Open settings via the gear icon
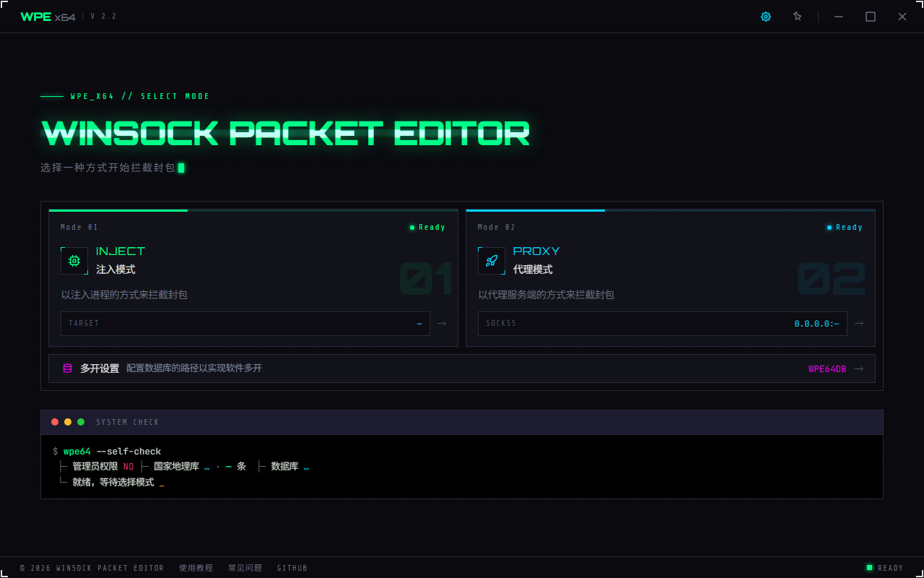Screen dimensions: 924x578 tap(766, 17)
